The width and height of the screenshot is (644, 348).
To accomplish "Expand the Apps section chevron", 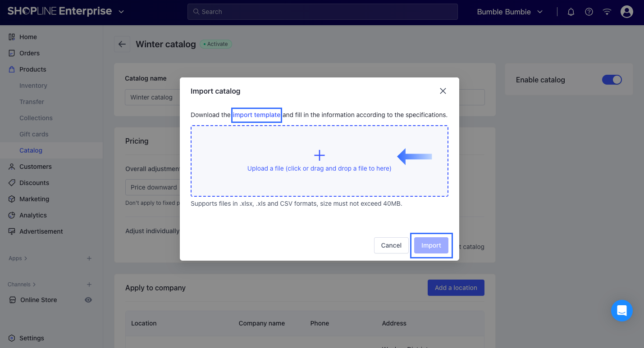I will (26, 258).
